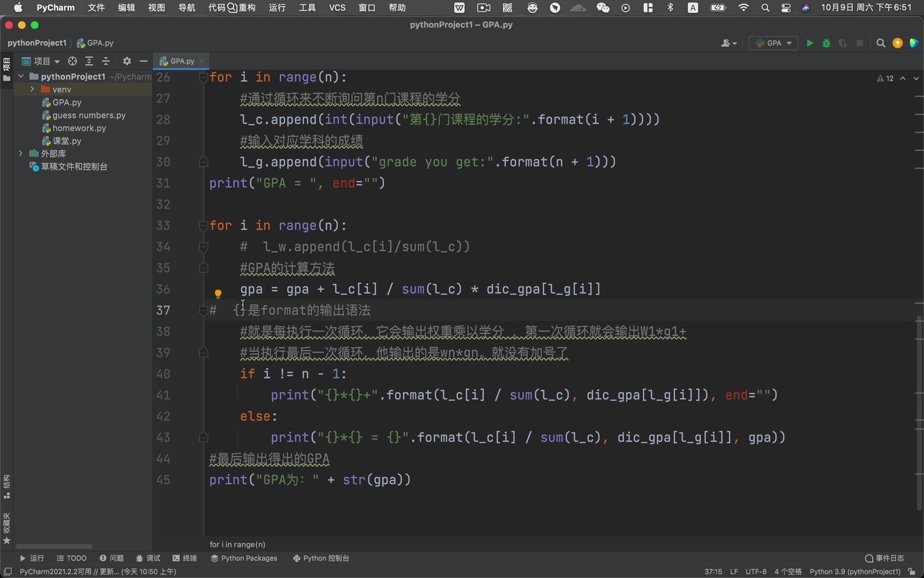Open the Structure side tool window
The height and width of the screenshot is (578, 924).
[6, 486]
